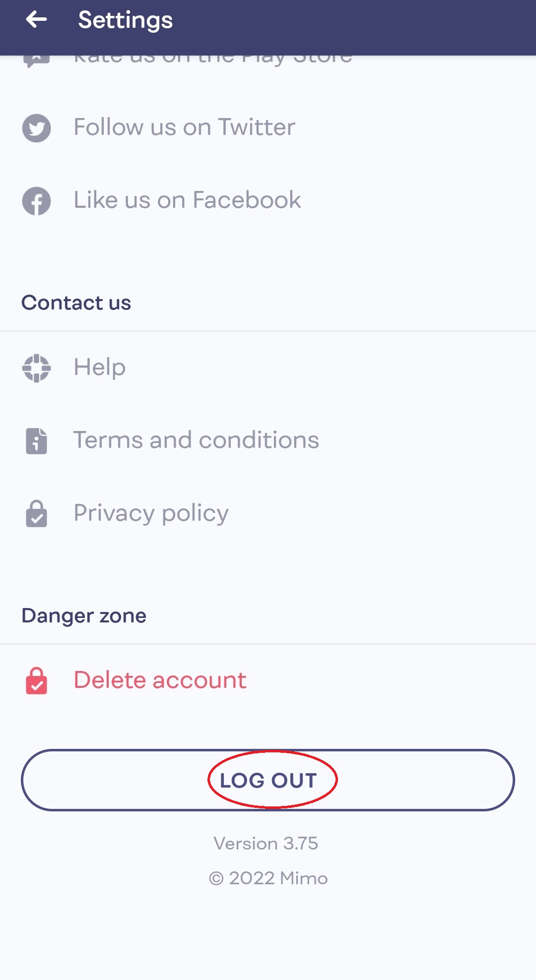536x980 pixels.
Task: Click the red Delete account lock icon
Action: [36, 680]
